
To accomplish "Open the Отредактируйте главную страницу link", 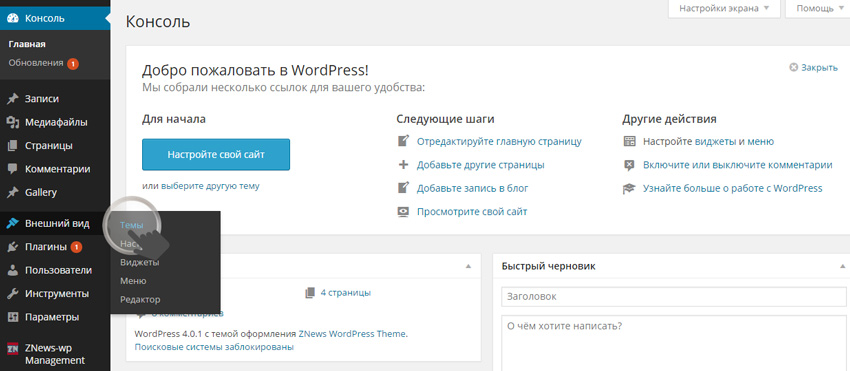I will point(499,142).
